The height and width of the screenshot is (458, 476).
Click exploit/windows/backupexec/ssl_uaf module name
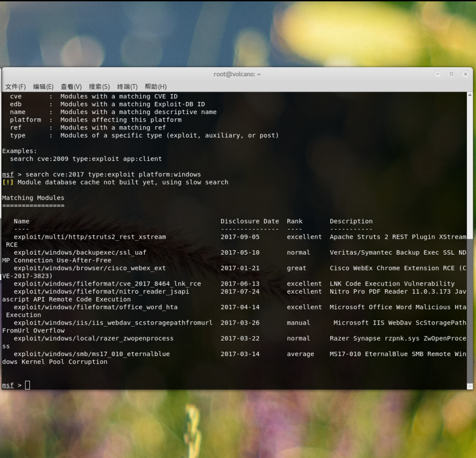(80, 252)
